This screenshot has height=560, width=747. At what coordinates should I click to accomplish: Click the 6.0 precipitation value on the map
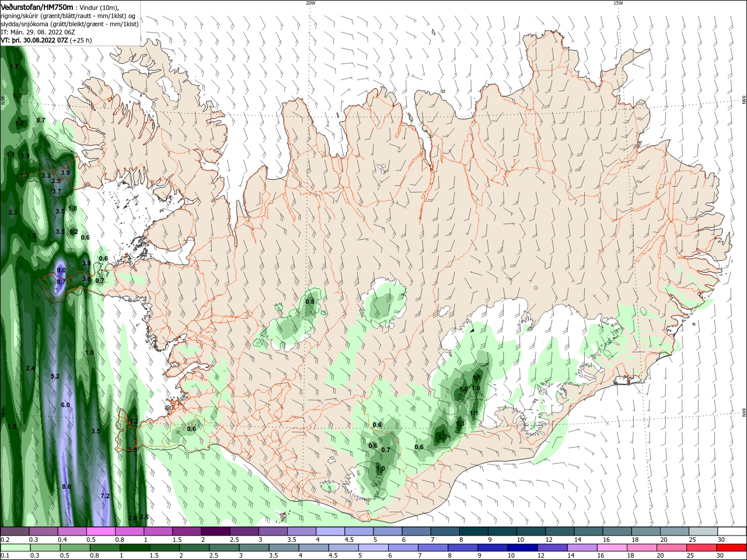(65, 405)
